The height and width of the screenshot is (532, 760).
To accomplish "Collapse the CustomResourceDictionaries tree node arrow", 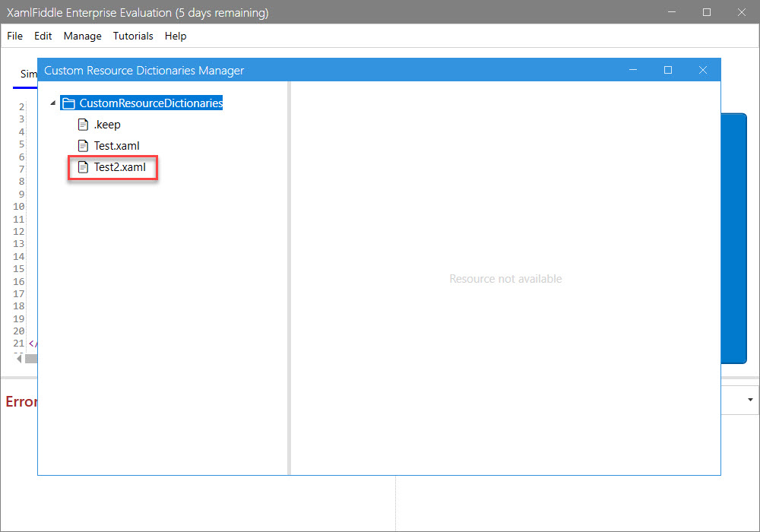I will [x=52, y=103].
